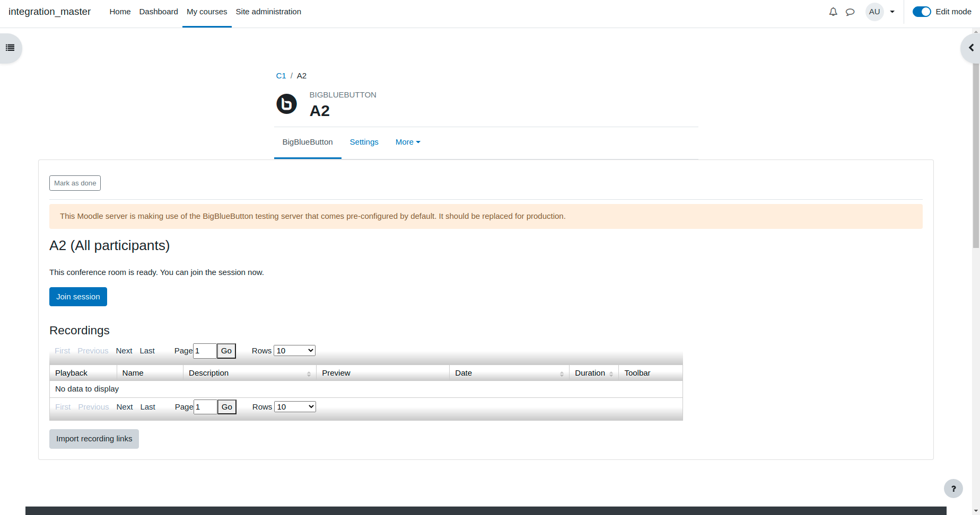
Task: Click the BigBlueButton activity logo icon
Action: [286, 104]
